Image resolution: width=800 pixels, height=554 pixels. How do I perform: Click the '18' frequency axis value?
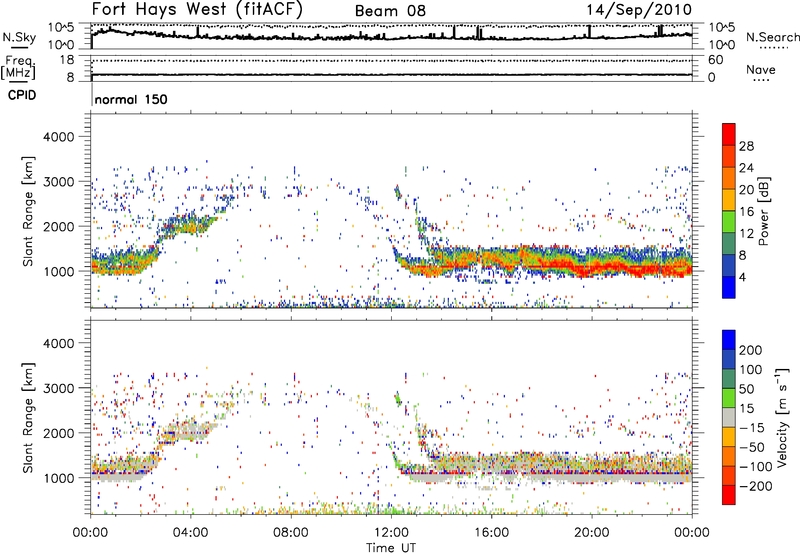(x=66, y=60)
